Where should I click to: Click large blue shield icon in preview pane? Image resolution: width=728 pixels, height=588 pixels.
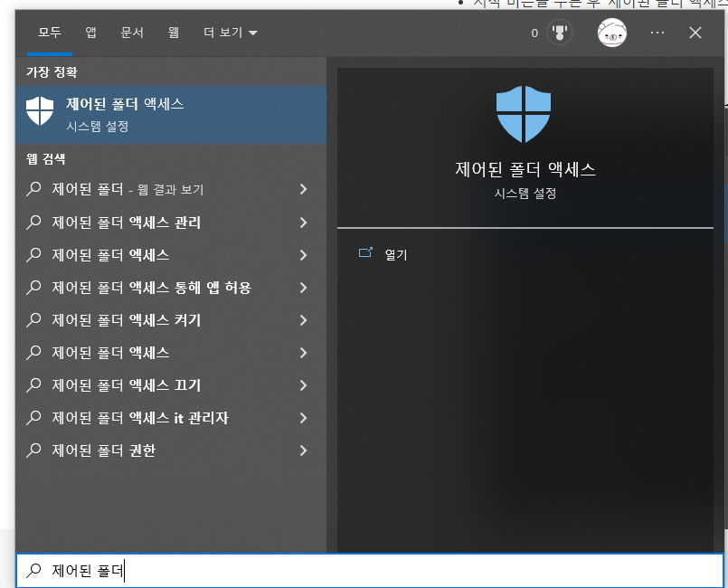click(x=524, y=114)
